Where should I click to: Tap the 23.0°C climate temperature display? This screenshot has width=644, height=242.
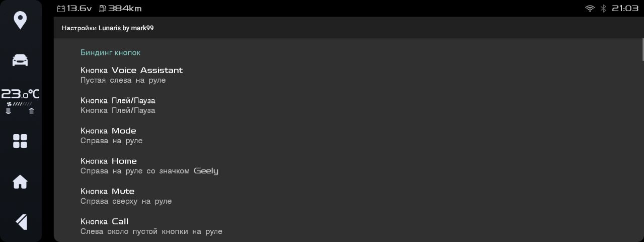click(x=20, y=94)
